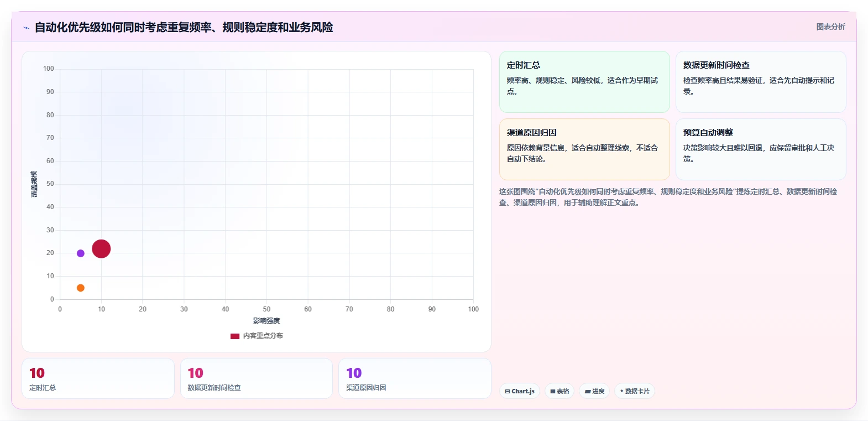Screen dimensions: 868x421
Task: Click the description text 频率高、规则稳定、风险较低
Action: pyautogui.click(x=582, y=86)
